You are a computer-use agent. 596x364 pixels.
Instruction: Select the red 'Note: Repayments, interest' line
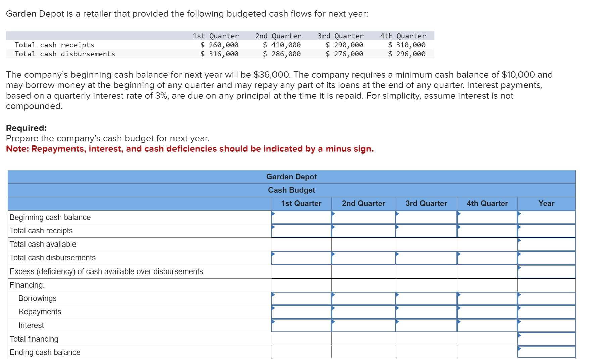tap(190, 149)
